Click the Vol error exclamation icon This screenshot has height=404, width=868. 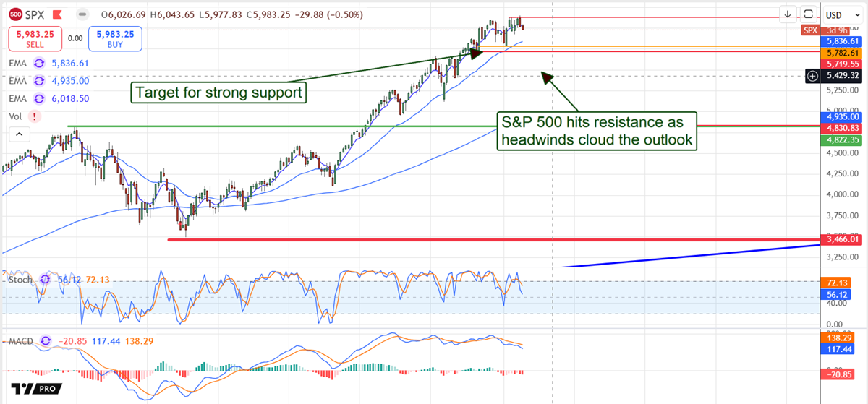(x=35, y=116)
